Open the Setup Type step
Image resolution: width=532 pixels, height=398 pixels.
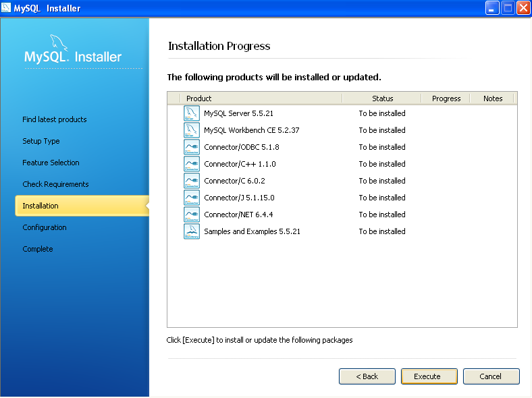pos(41,141)
